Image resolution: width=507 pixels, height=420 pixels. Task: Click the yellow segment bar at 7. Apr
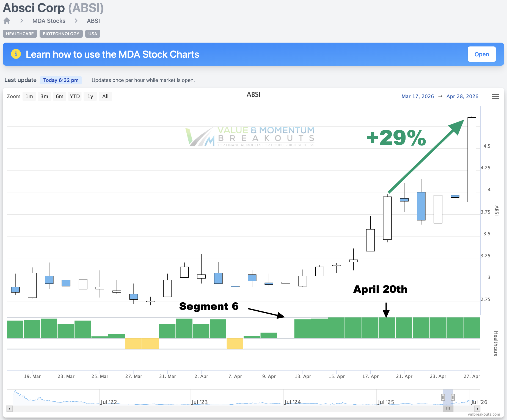click(x=235, y=344)
